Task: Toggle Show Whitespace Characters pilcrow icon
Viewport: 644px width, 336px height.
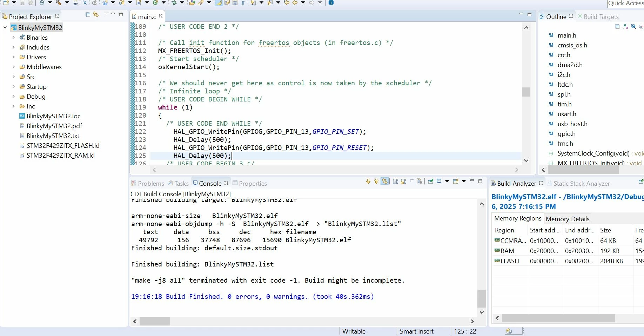Action: [243, 3]
